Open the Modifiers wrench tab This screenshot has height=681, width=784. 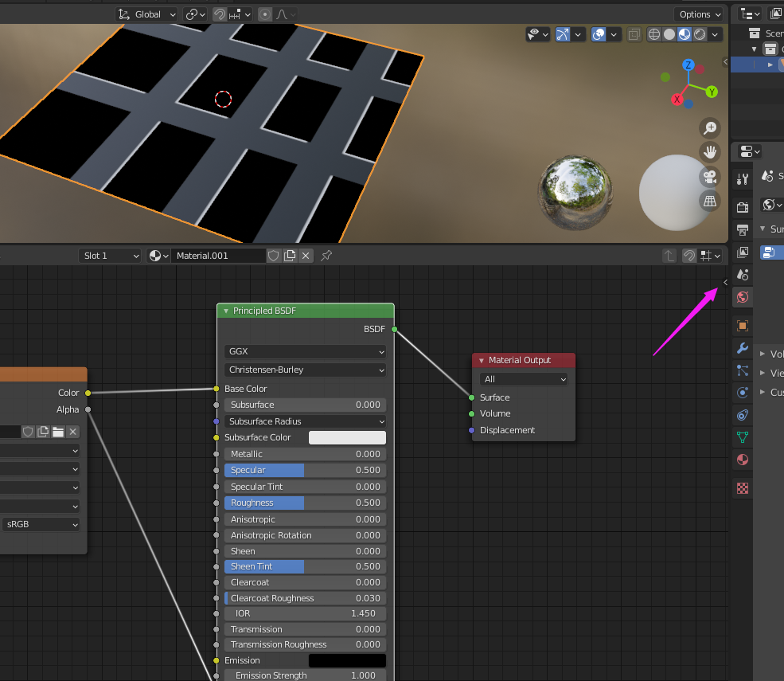[743, 348]
